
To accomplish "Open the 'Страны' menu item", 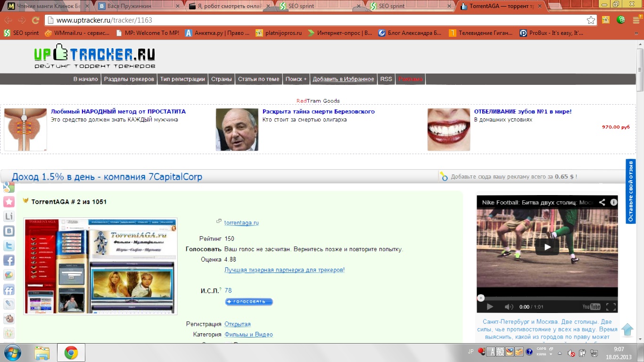I will (222, 79).
